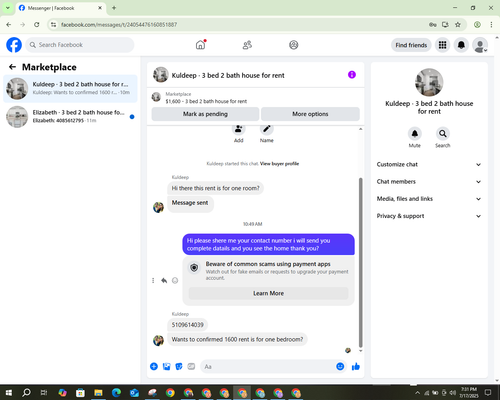This screenshot has width=500, height=400.
Task: Expand Chat members section
Action: pos(429,182)
